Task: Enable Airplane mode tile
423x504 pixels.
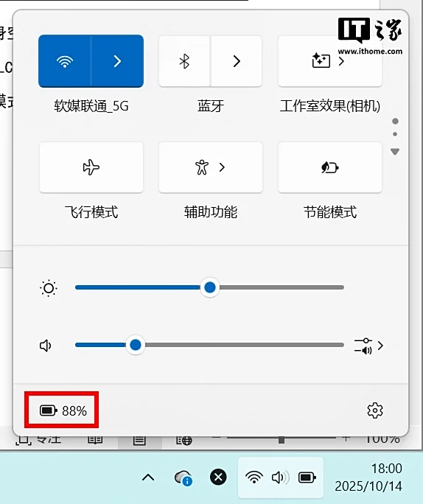Action: 91,167
